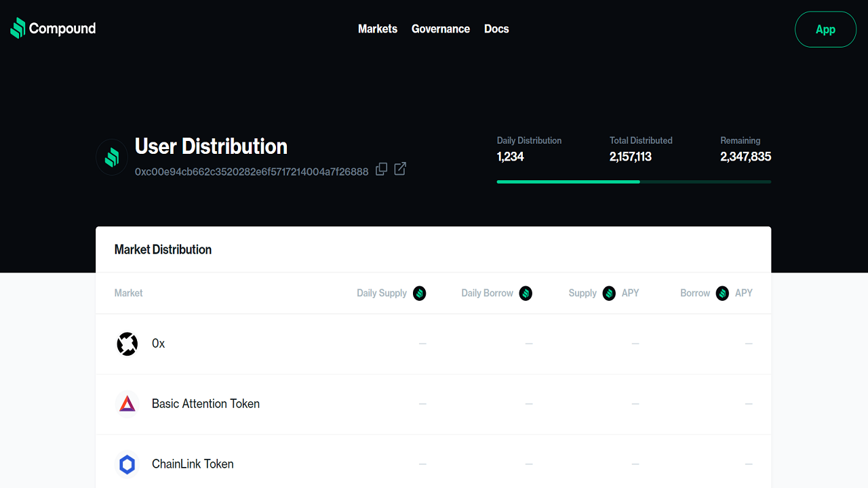Click COMP icon beside Daily Borrow

[526, 293]
